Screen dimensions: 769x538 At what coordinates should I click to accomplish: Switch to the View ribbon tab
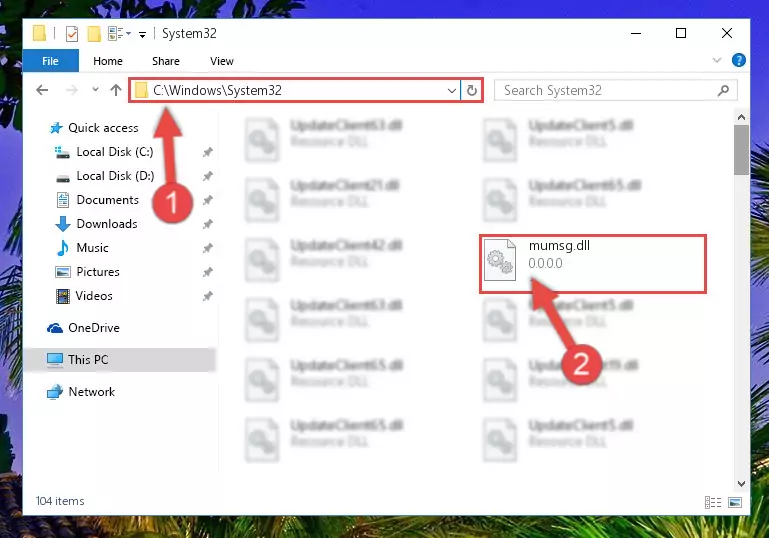click(222, 61)
